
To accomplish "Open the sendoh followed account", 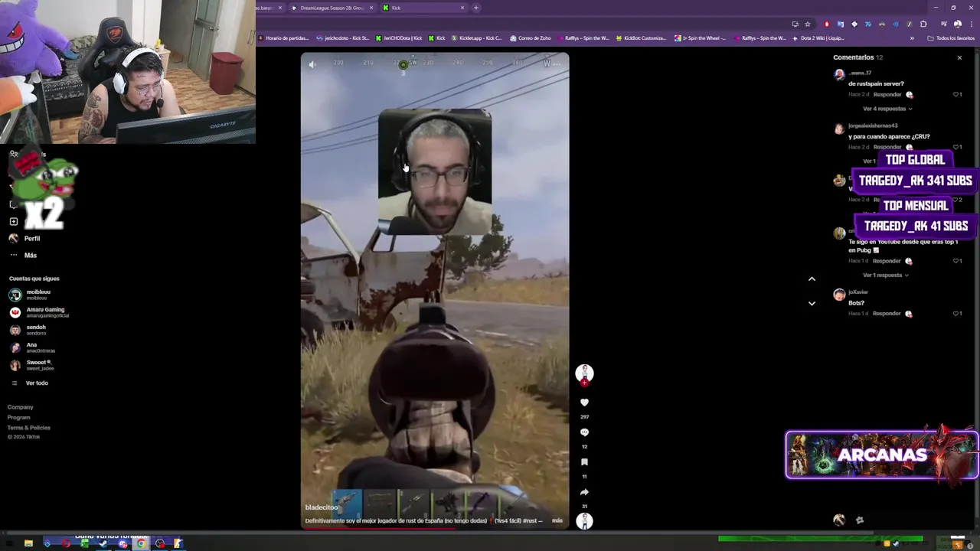I will click(29, 330).
